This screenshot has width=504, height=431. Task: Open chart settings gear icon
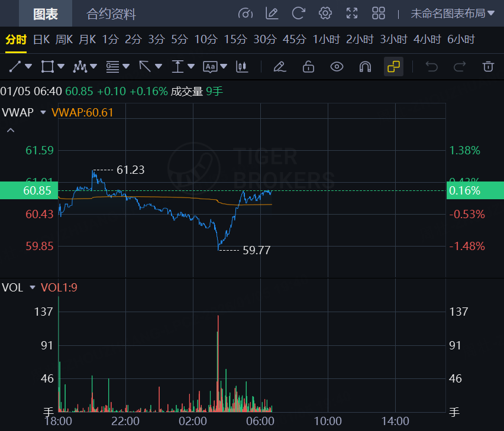click(x=325, y=13)
